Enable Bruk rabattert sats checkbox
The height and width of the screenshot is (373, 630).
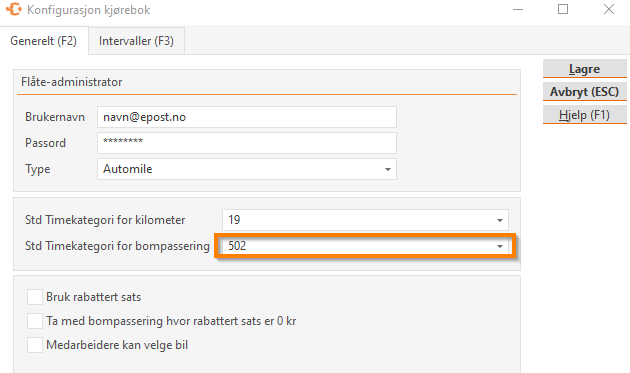point(35,297)
